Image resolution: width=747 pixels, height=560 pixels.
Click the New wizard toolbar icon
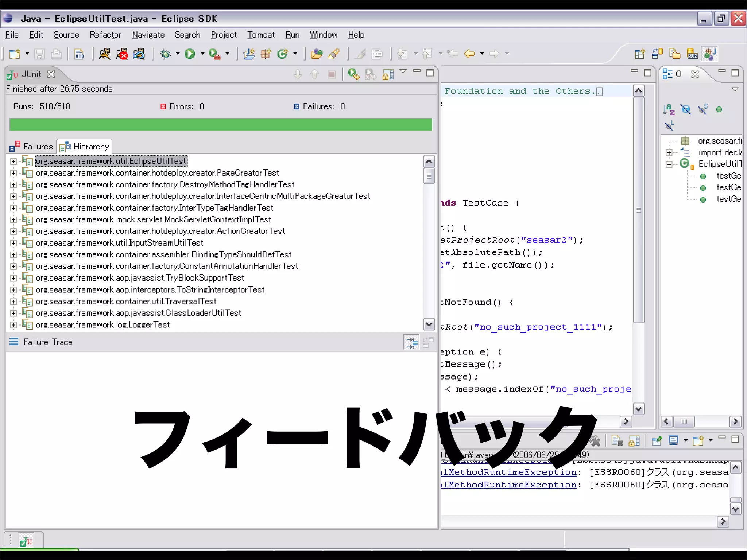[15, 54]
